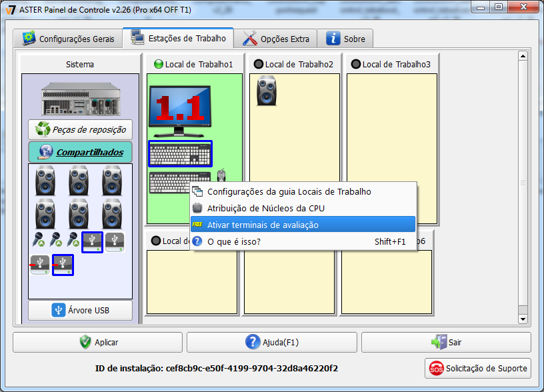The width and height of the screenshot is (544, 392).
Task: Exit using the Sair button
Action: tap(446, 343)
